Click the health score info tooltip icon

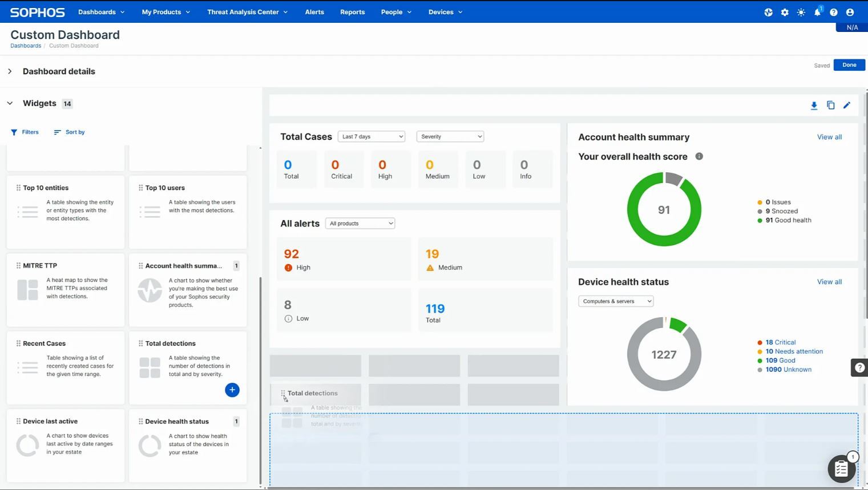(699, 156)
